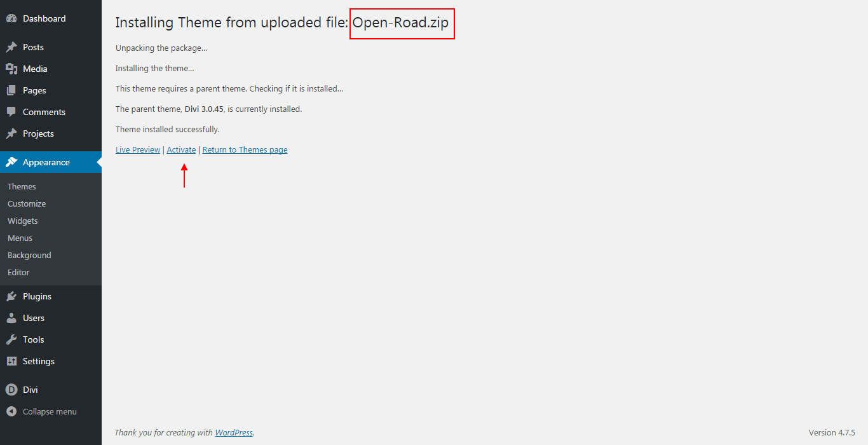This screenshot has height=445, width=868.
Task: Return to Themes page link
Action: tap(245, 150)
